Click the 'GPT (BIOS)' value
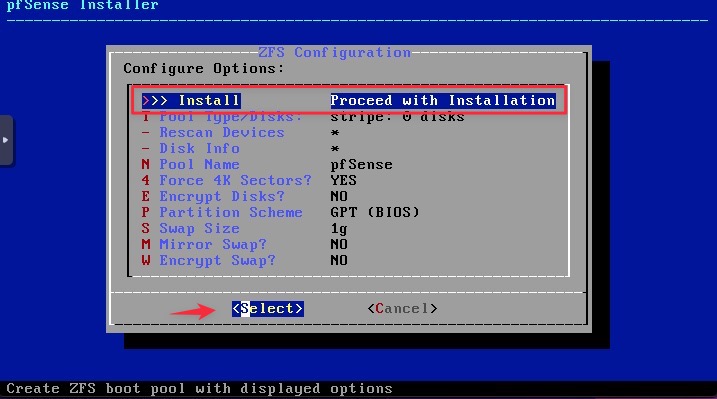The height and width of the screenshot is (399, 717). pyautogui.click(x=375, y=213)
